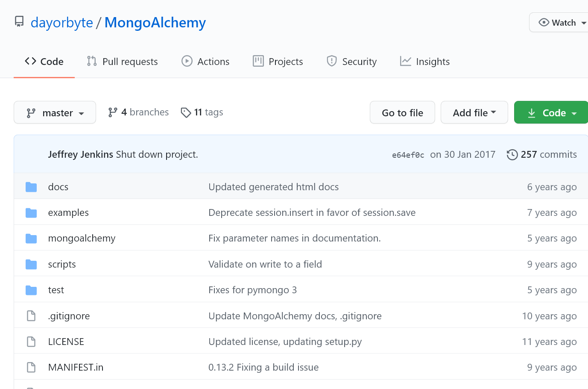Click the history clock icon beside 257 commits
588x389 pixels.
pyautogui.click(x=512, y=155)
